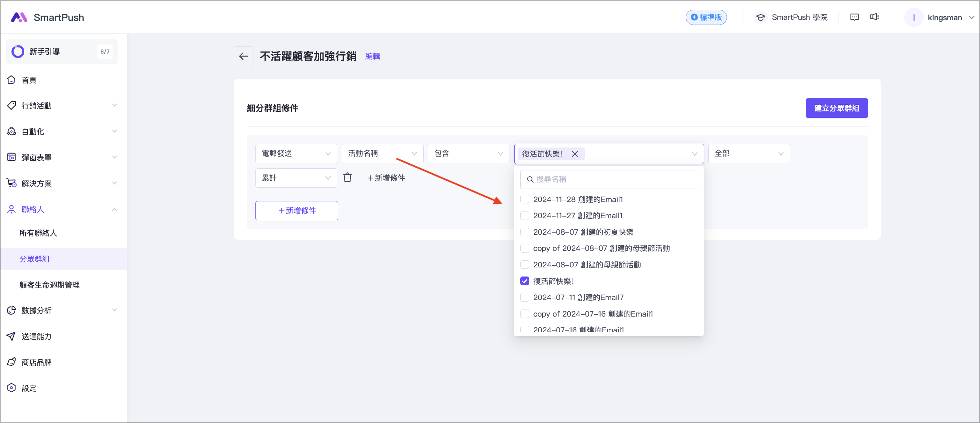Image resolution: width=980 pixels, height=423 pixels.
Task: Select 分眾群組 in sidebar
Action: (35, 259)
